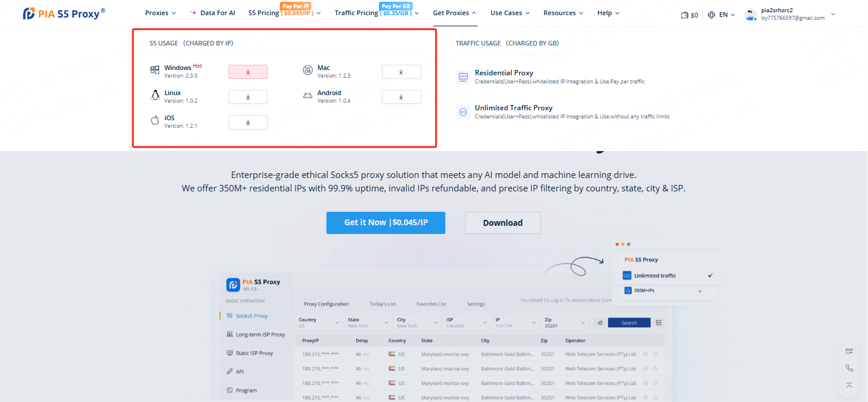Click the Mac download icon button
Image resolution: width=868 pixels, height=402 pixels.
tap(401, 72)
